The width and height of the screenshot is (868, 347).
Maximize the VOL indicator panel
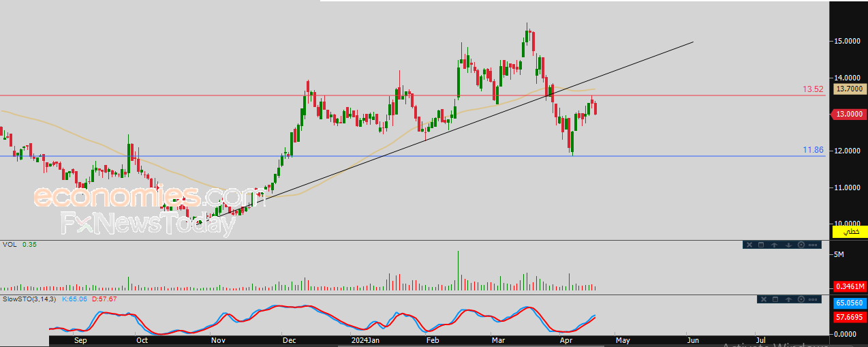coord(761,245)
